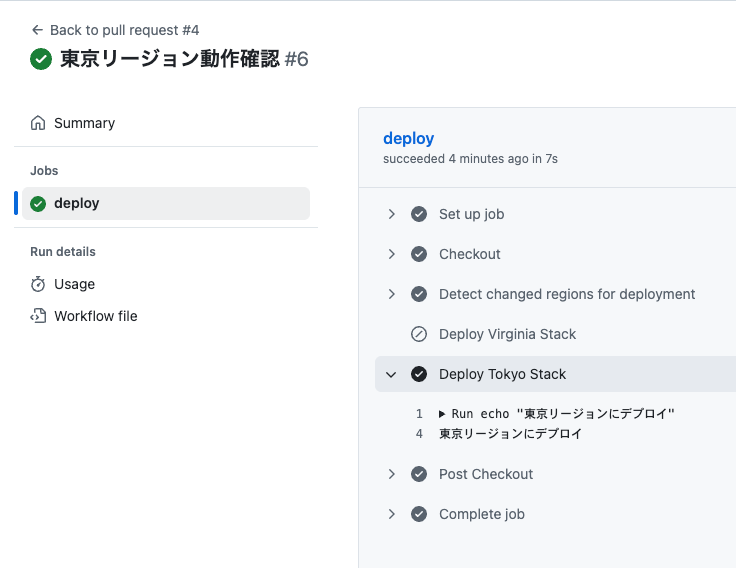Open the Summary page in sidebar
Image resolution: width=736 pixels, height=568 pixels.
click(84, 123)
